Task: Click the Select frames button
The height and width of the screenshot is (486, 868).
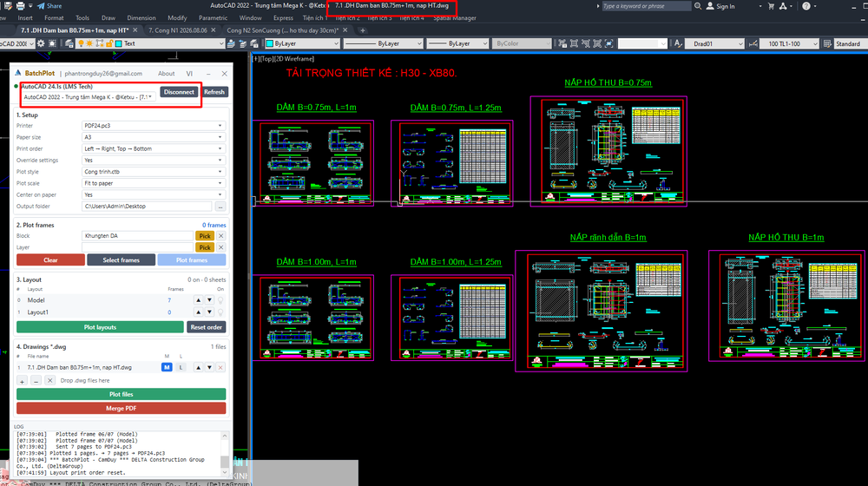Action: [x=122, y=260]
